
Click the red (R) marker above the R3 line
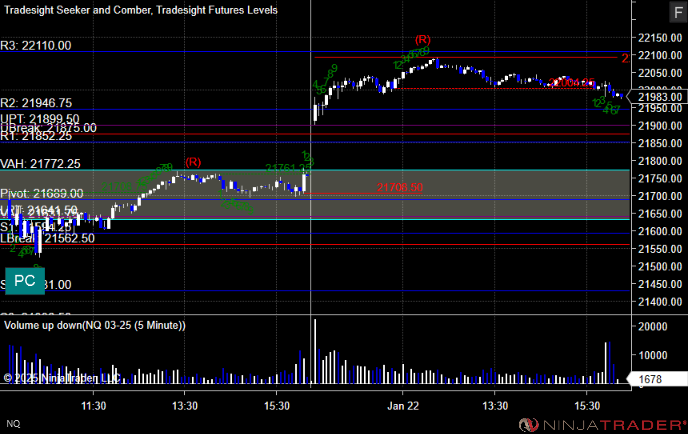423,40
